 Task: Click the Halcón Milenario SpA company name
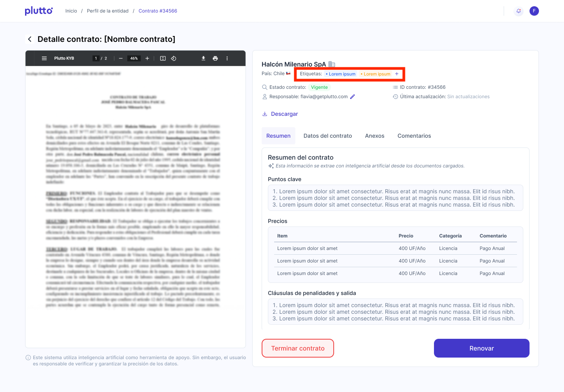(294, 64)
